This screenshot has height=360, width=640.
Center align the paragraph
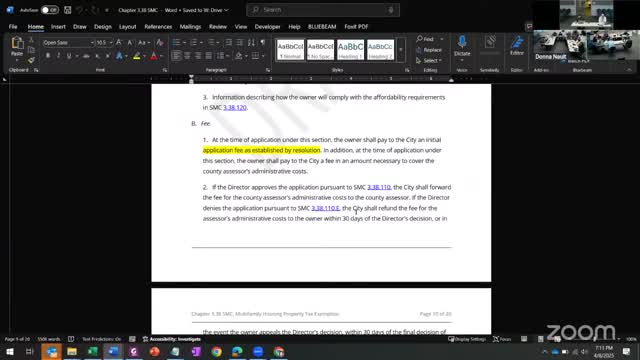[x=187, y=56]
